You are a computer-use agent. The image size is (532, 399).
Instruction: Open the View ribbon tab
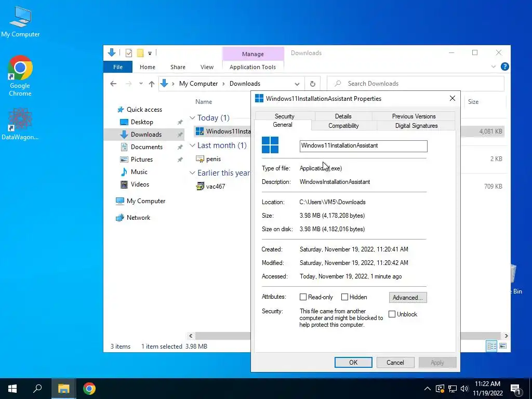pyautogui.click(x=207, y=67)
